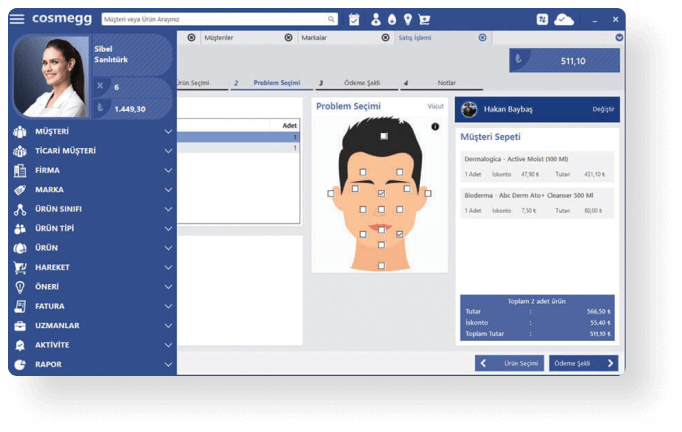Expand the ÜRÜN chevron
The width and height of the screenshot is (682, 432).
(168, 248)
